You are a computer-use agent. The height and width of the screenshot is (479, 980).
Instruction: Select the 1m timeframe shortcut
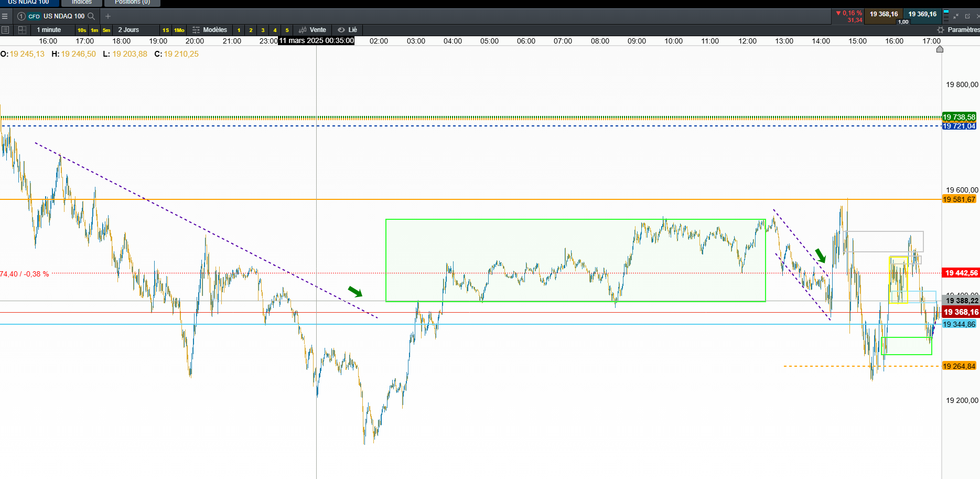click(x=94, y=30)
